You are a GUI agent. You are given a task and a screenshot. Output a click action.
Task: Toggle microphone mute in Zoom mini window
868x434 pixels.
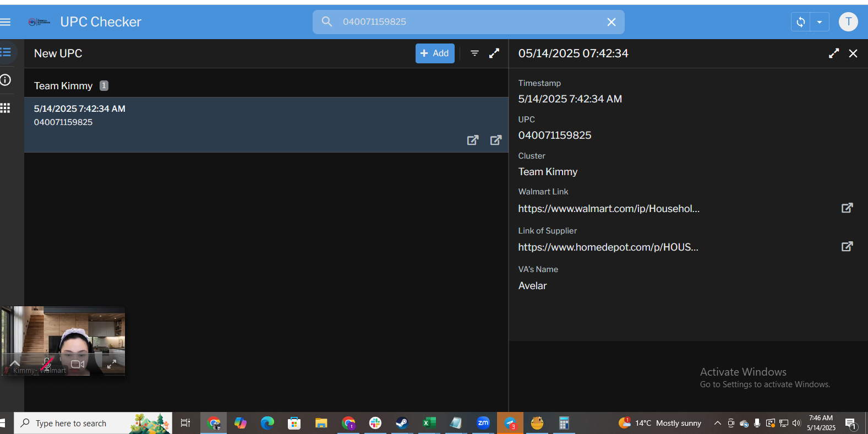(47, 364)
